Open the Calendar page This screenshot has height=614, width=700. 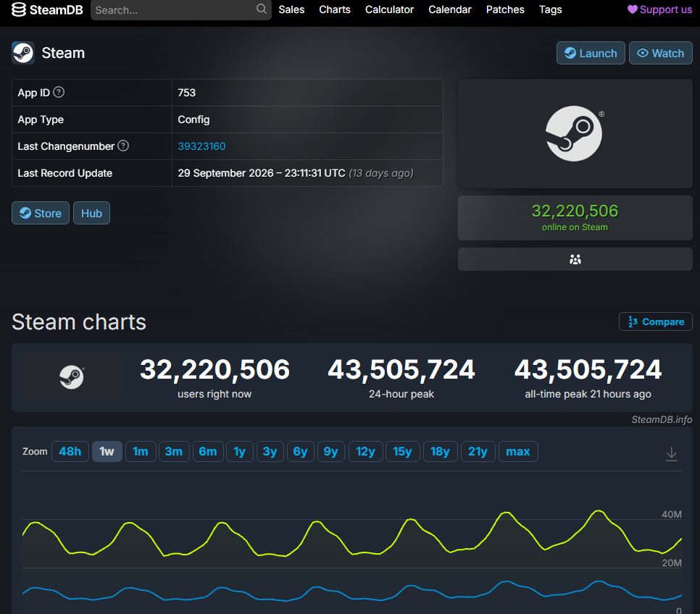[449, 9]
